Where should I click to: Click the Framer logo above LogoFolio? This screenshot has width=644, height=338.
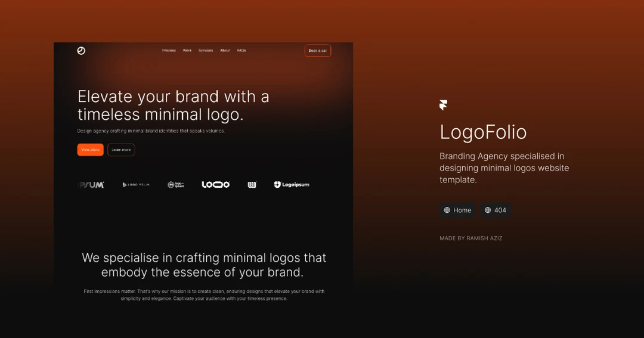tap(443, 105)
